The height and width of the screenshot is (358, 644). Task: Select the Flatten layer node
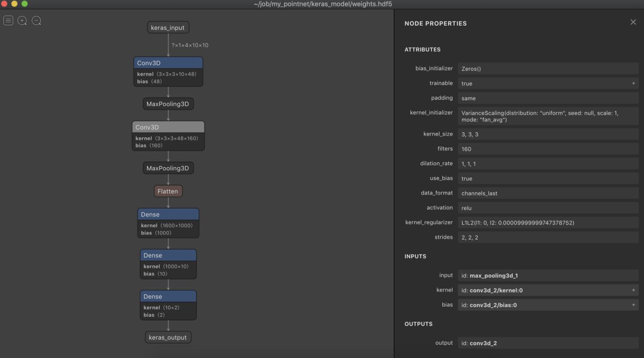(x=168, y=191)
